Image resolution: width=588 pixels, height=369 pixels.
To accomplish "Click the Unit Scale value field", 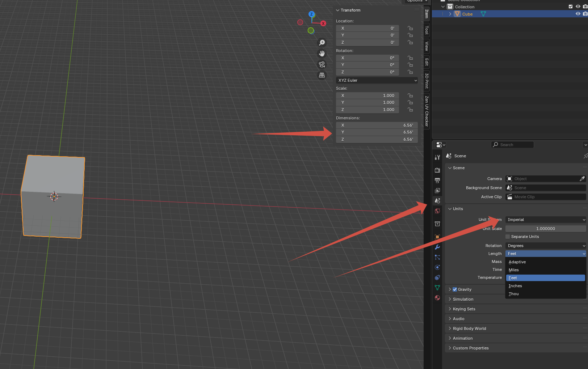I will point(546,229).
